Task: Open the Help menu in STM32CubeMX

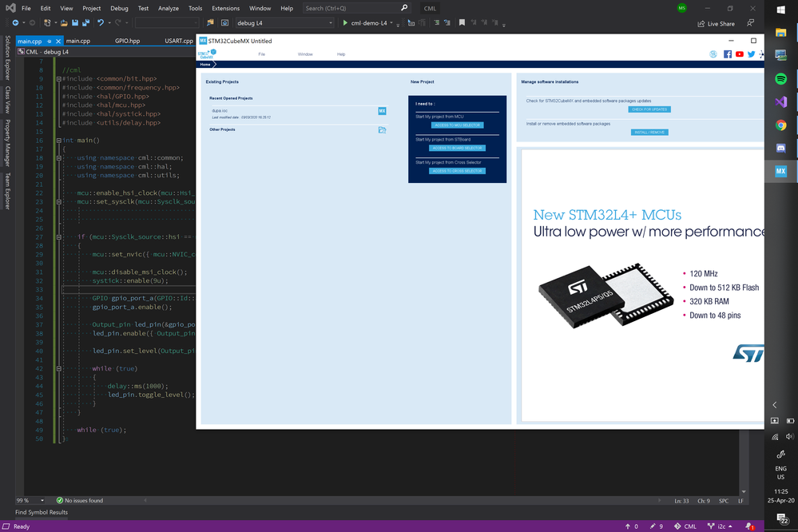Action: coord(341,54)
